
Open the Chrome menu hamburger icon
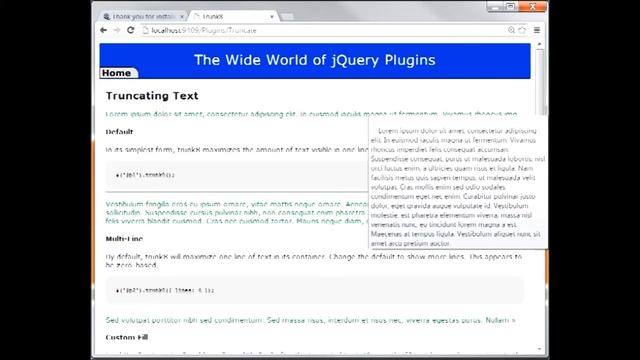click(x=537, y=30)
